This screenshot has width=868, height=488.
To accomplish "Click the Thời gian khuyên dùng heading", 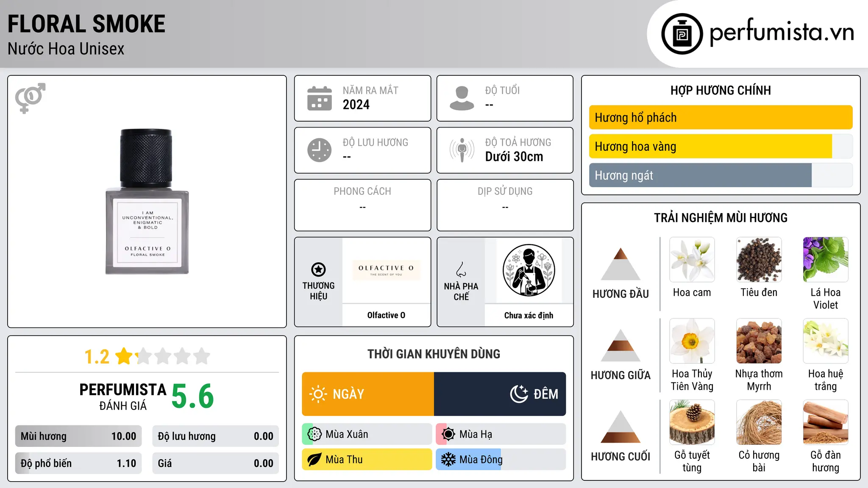I will point(434,354).
